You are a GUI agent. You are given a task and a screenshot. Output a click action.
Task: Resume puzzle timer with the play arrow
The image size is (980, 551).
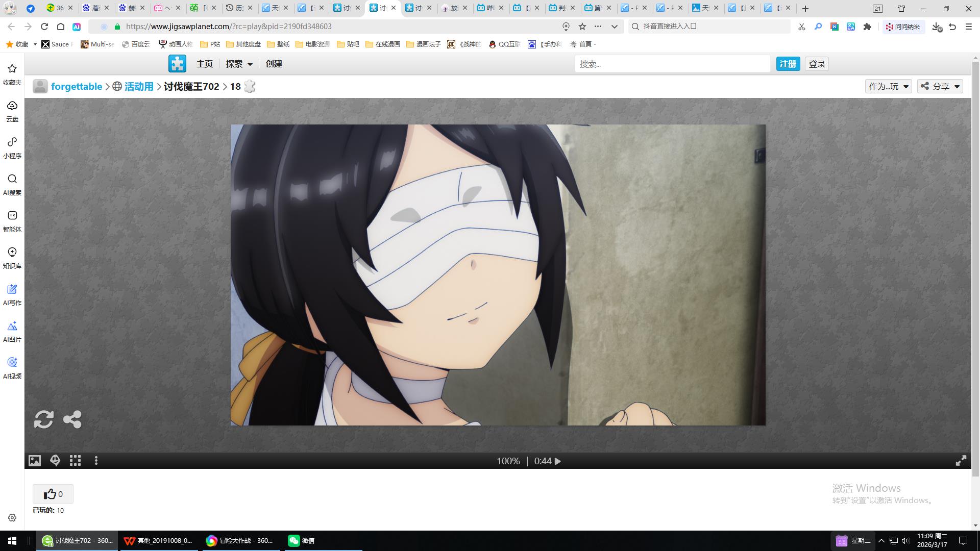558,461
